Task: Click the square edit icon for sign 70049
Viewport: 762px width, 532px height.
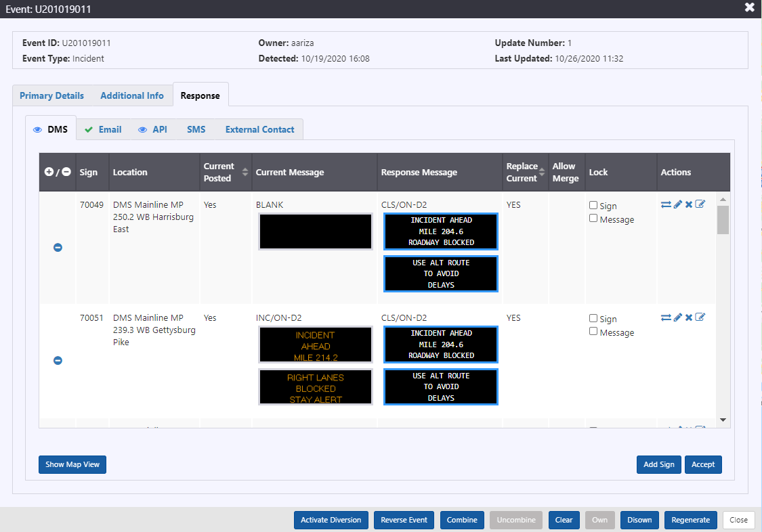Action: pos(700,204)
